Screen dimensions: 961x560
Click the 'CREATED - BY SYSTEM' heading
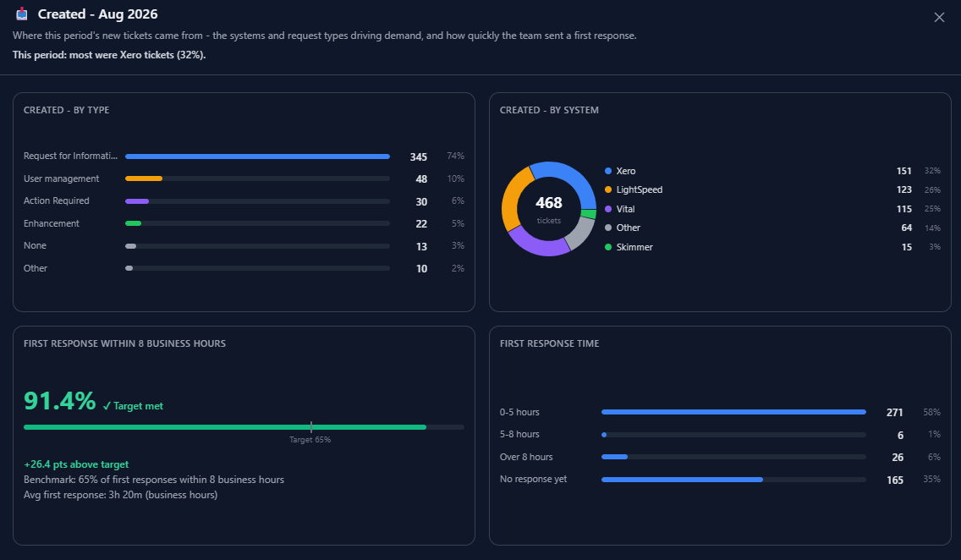coord(549,110)
